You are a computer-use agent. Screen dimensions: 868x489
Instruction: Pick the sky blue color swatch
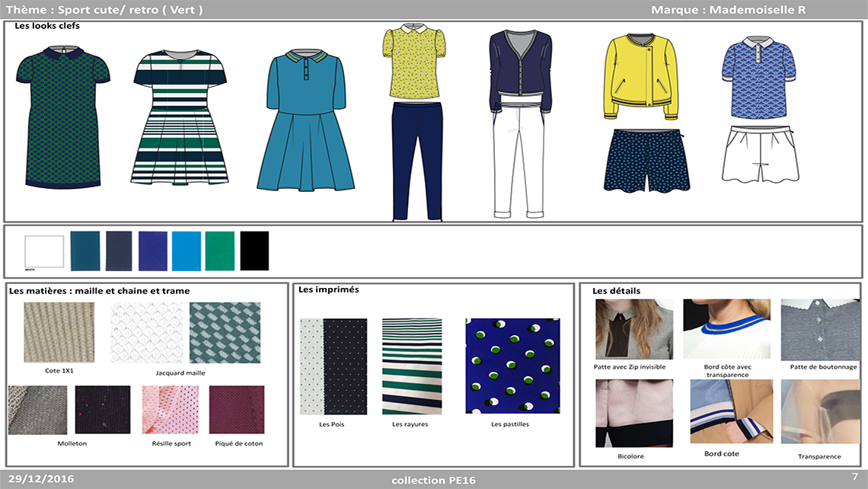point(187,251)
